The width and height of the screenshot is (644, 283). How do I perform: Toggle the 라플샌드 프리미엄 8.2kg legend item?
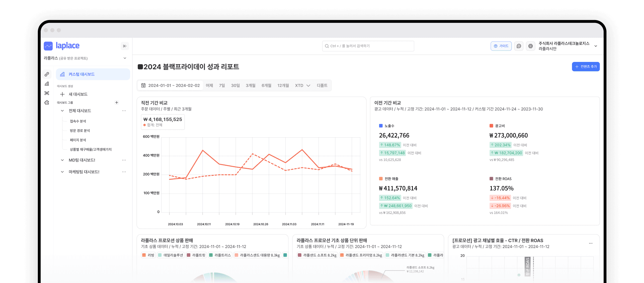click(x=361, y=255)
